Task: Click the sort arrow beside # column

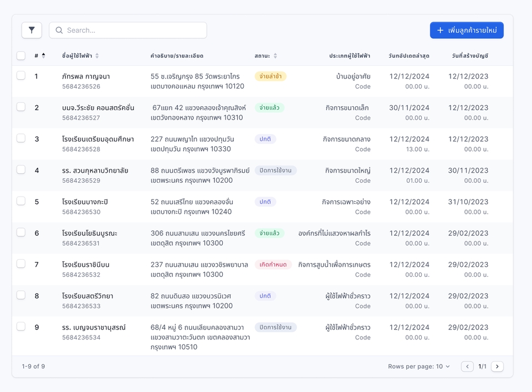Action: (44, 55)
